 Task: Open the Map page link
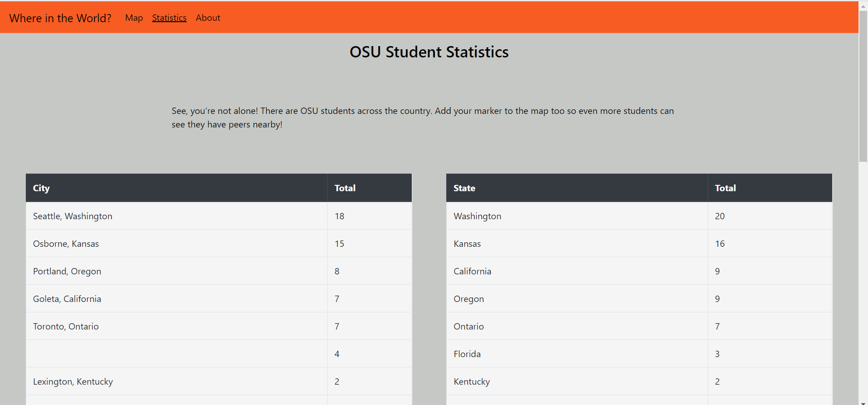click(134, 18)
